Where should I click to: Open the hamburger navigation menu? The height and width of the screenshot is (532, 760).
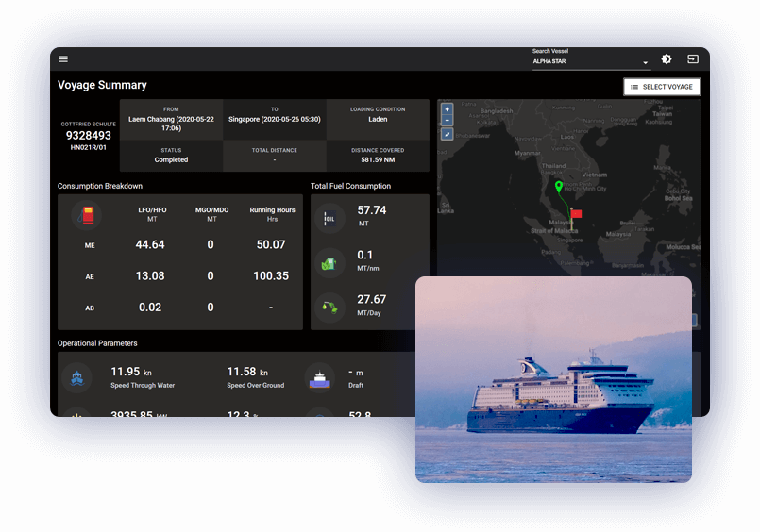click(63, 59)
